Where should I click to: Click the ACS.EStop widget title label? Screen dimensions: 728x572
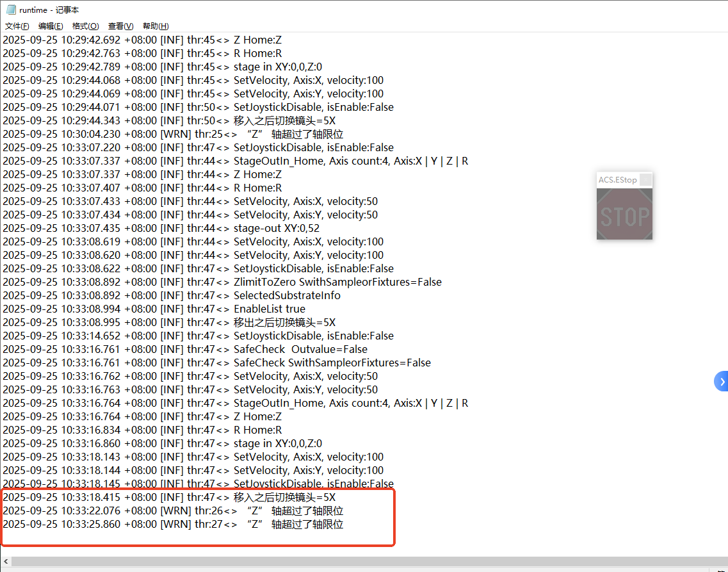[x=617, y=180]
